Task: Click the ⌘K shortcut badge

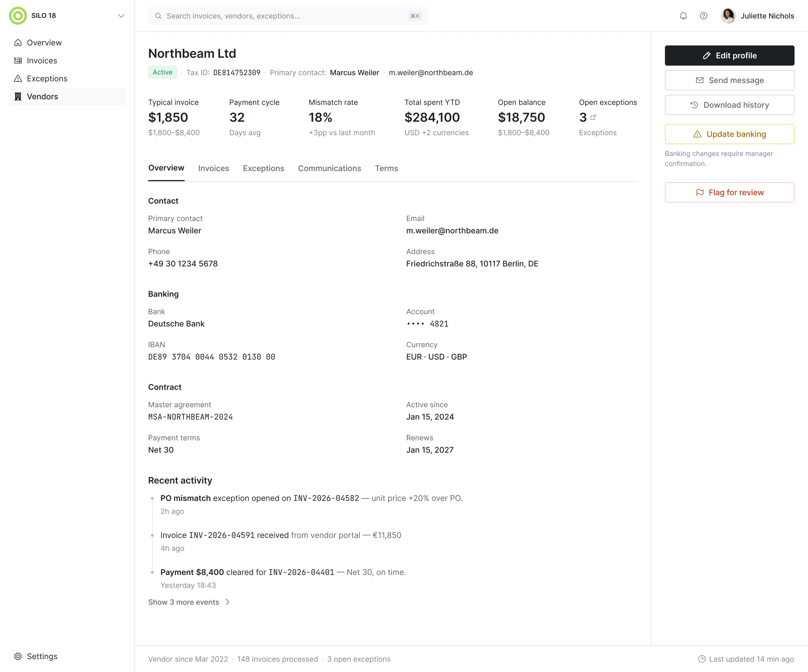Action: coord(415,16)
